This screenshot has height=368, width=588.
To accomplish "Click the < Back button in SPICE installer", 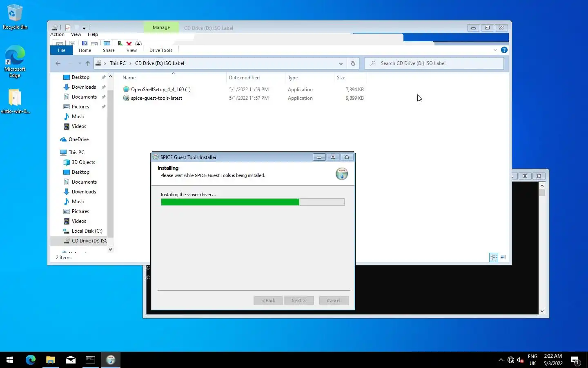I will [268, 301].
